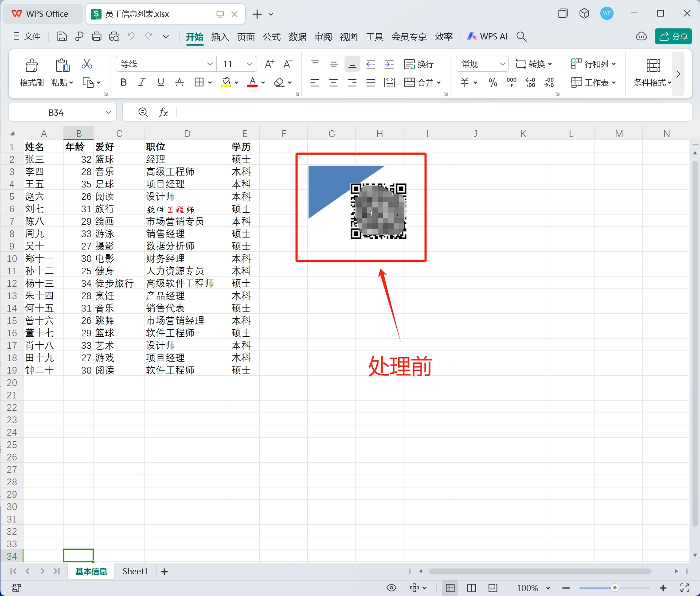Expand the Paste (粘贴) options arrow
Image resolution: width=700 pixels, height=596 pixels.
coord(71,83)
